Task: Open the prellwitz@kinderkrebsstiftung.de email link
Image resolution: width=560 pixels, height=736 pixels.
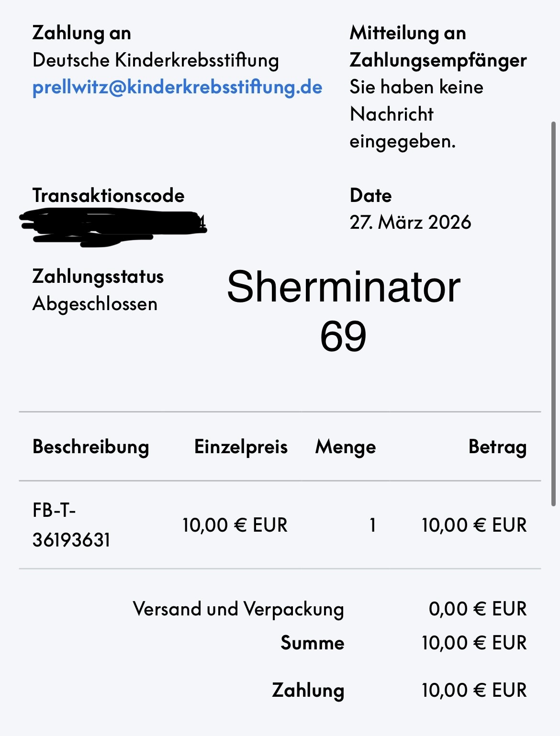Action: click(177, 88)
